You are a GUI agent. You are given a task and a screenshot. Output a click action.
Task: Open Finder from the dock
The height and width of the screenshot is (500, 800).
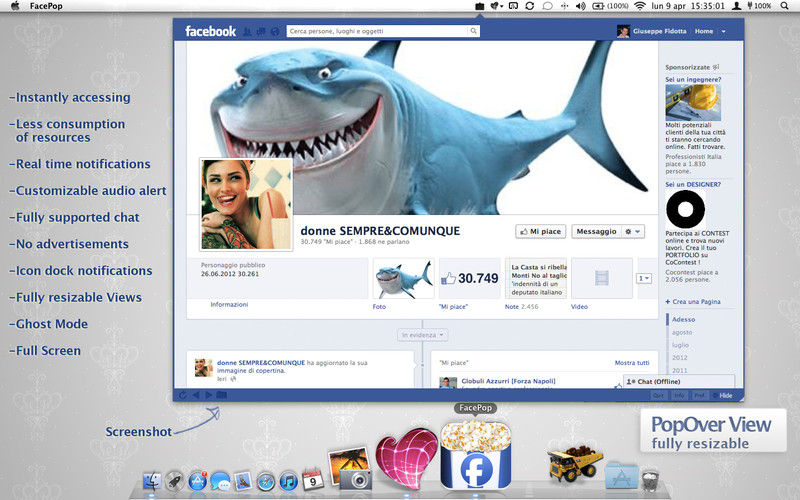tap(152, 481)
